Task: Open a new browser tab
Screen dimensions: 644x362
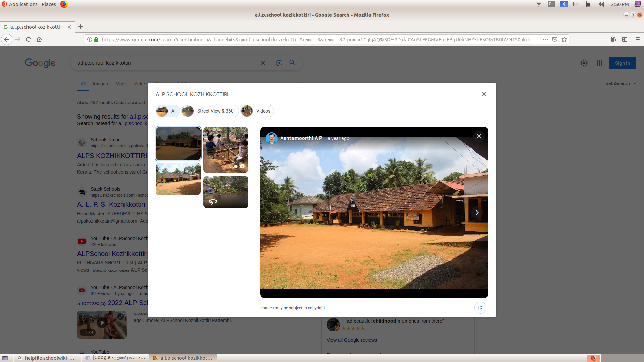Action: point(81,27)
